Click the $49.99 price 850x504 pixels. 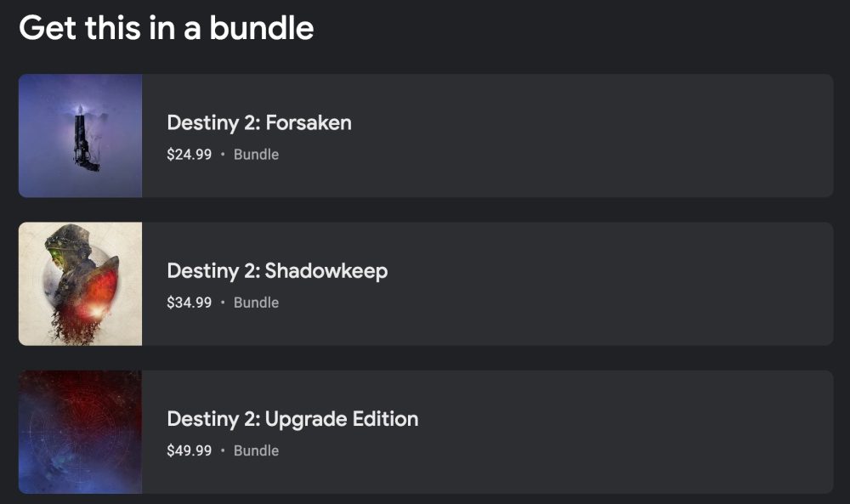[189, 450]
